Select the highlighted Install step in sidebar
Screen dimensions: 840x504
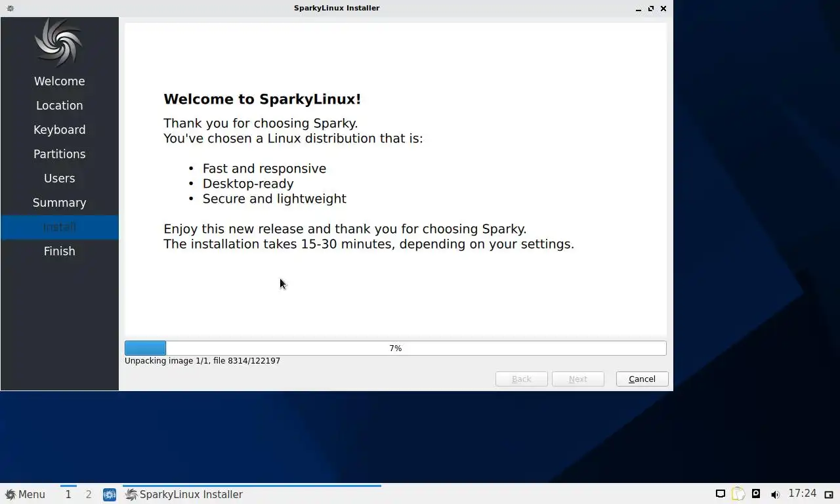click(x=59, y=227)
